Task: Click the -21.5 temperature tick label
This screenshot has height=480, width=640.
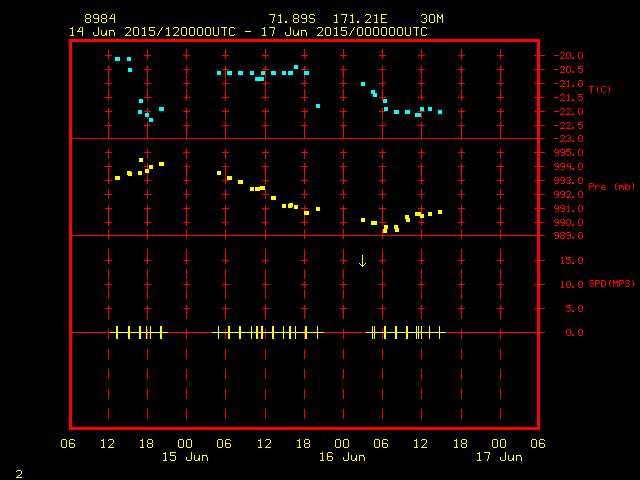Action: pos(569,98)
